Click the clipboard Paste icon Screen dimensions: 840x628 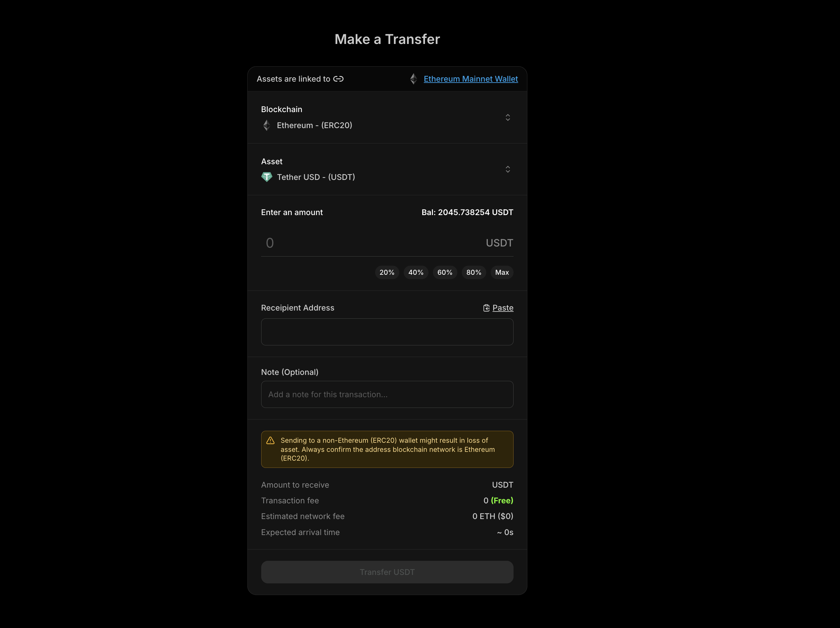coord(487,308)
